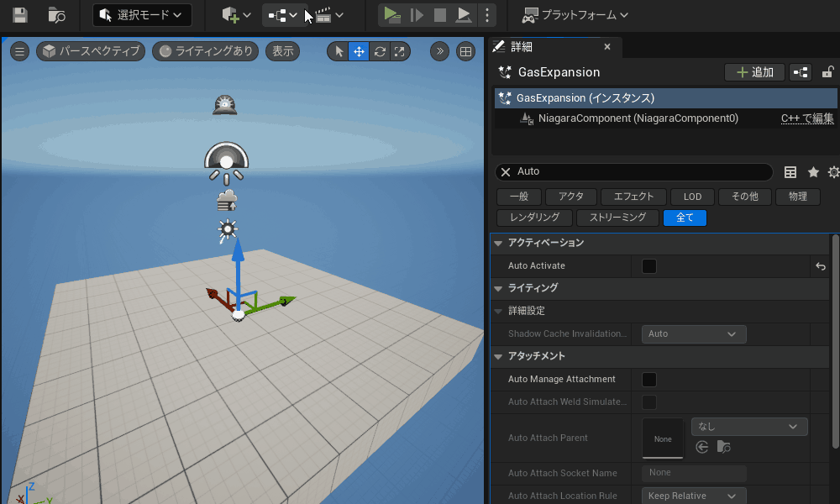Open the 選択モード dropdown
The image size is (840, 504).
[142, 15]
